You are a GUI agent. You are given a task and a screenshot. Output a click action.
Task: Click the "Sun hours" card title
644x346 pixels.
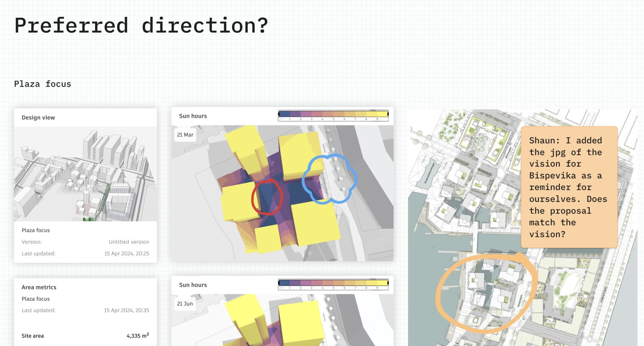[193, 116]
